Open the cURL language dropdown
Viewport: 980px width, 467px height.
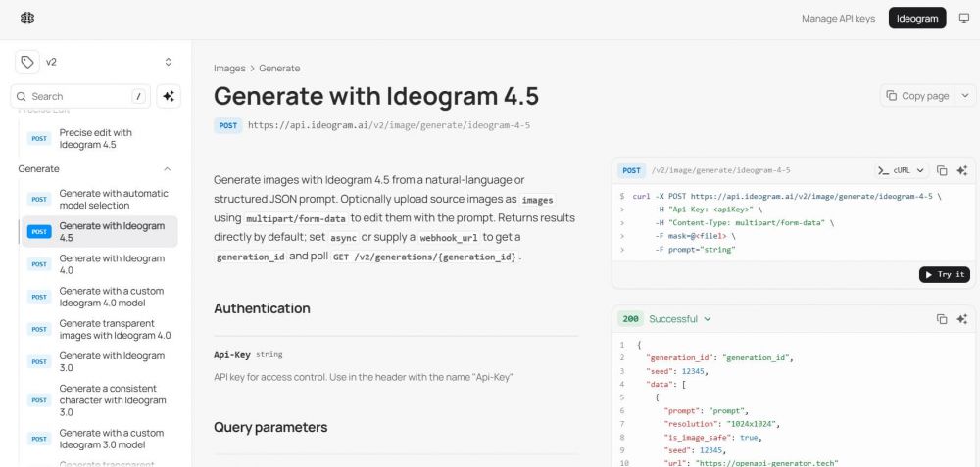tap(902, 170)
